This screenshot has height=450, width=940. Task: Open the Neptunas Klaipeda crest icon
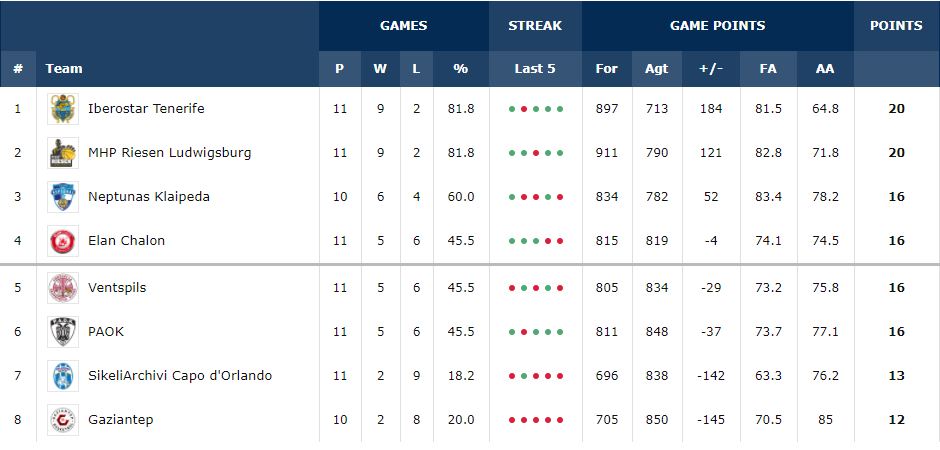coord(63,197)
